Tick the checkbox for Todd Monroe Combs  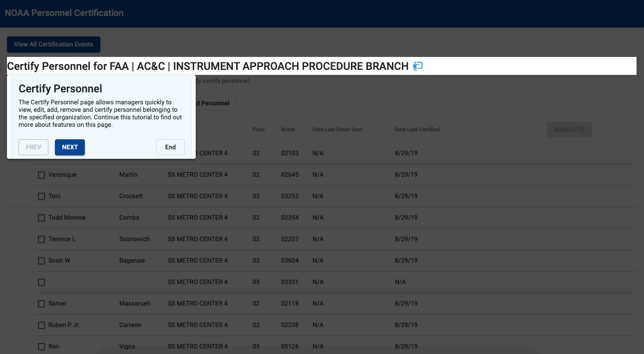pos(41,218)
